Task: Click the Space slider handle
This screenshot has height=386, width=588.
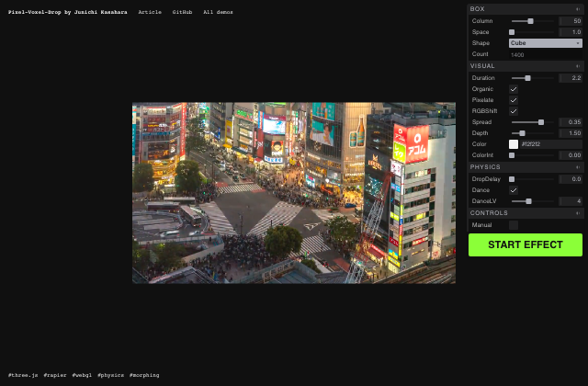Action: click(512, 32)
